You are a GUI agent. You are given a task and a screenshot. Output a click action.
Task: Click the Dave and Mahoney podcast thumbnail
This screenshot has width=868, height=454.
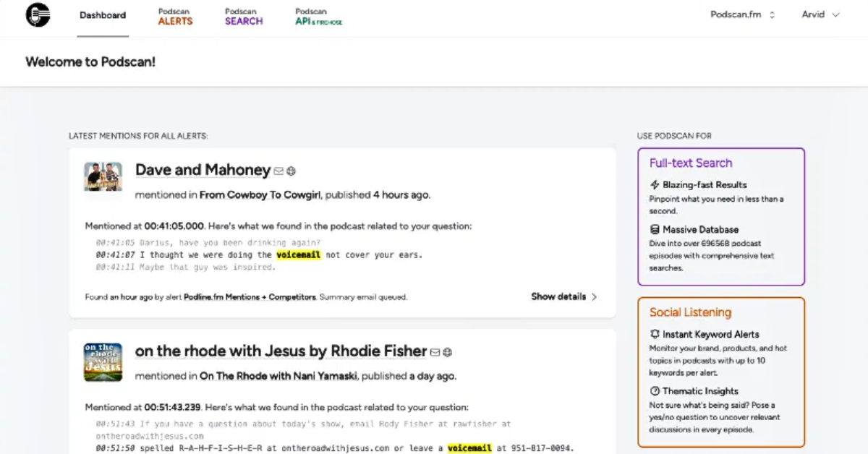click(103, 176)
